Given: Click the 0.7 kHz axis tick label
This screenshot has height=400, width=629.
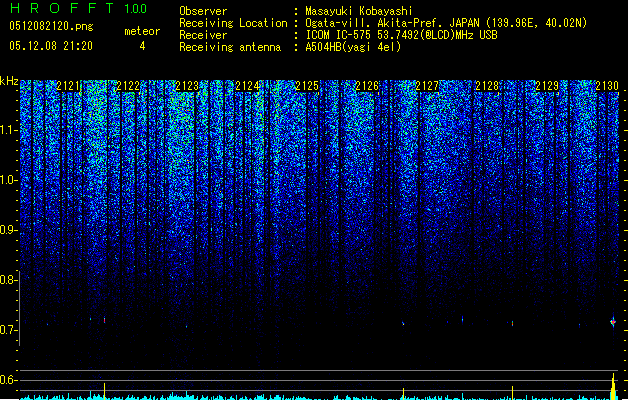Looking at the screenshot, I should point(9,330).
